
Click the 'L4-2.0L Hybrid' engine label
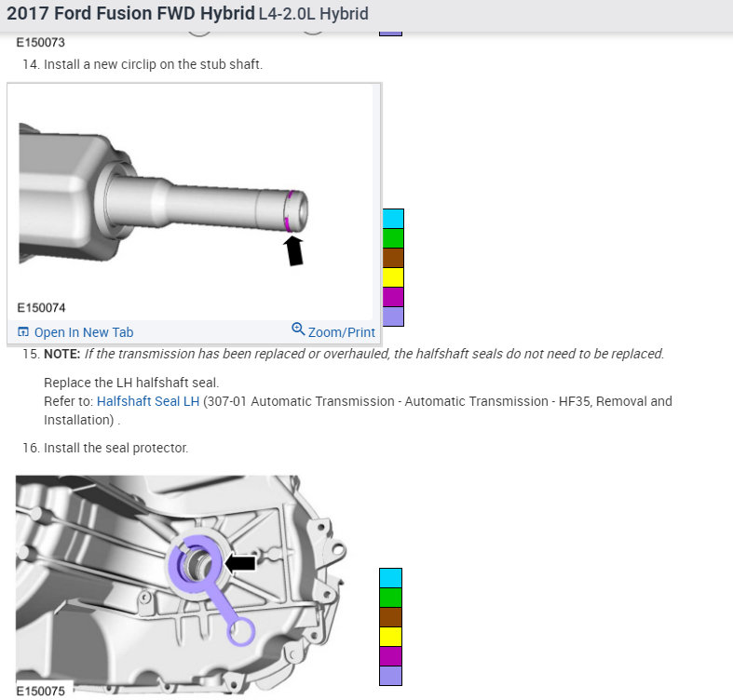tap(314, 14)
